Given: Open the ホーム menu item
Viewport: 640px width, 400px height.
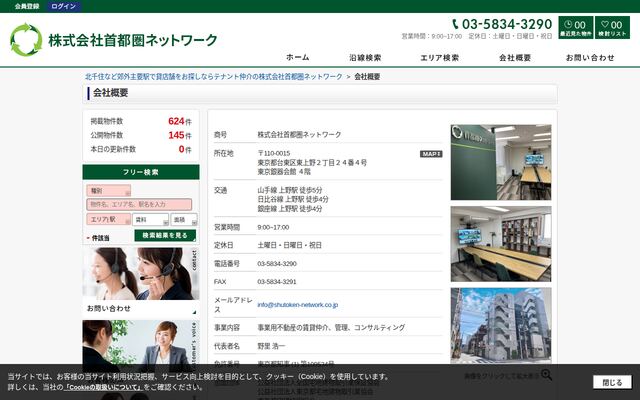Looking at the screenshot, I should pyautogui.click(x=298, y=58).
